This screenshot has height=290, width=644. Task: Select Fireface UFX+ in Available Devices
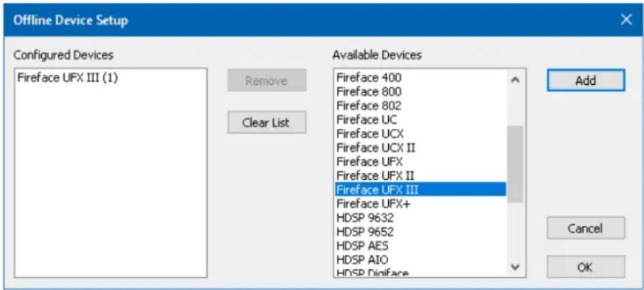tap(420, 204)
